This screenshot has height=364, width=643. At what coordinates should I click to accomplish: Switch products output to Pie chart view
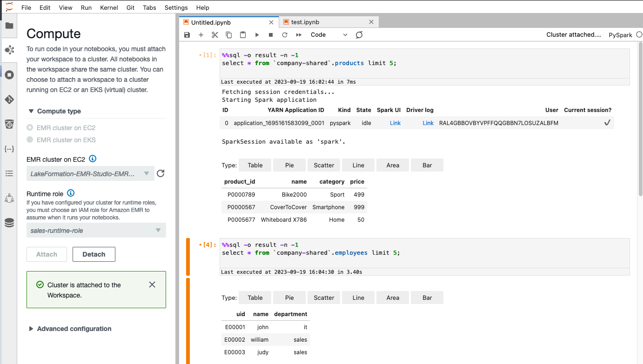pyautogui.click(x=289, y=165)
